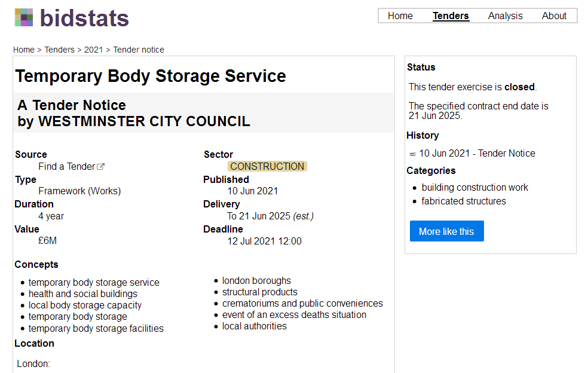Navigate to the 2021 breadcrumb

[x=93, y=50]
